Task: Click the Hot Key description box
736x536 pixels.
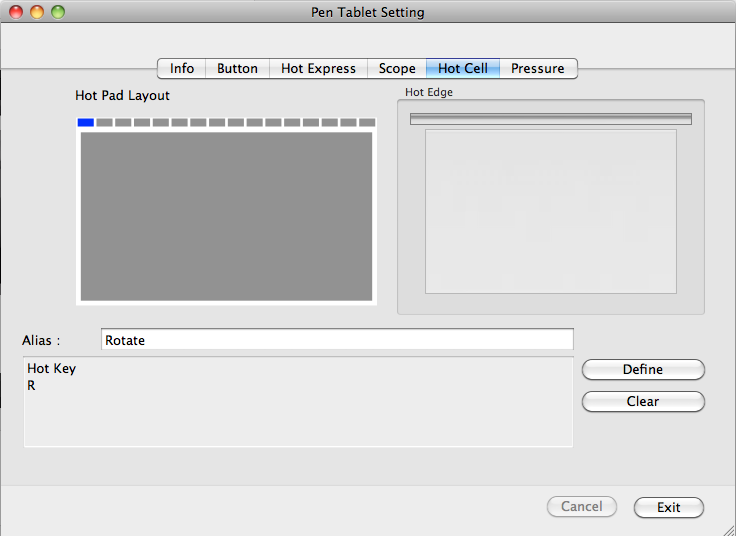Action: pos(299,402)
